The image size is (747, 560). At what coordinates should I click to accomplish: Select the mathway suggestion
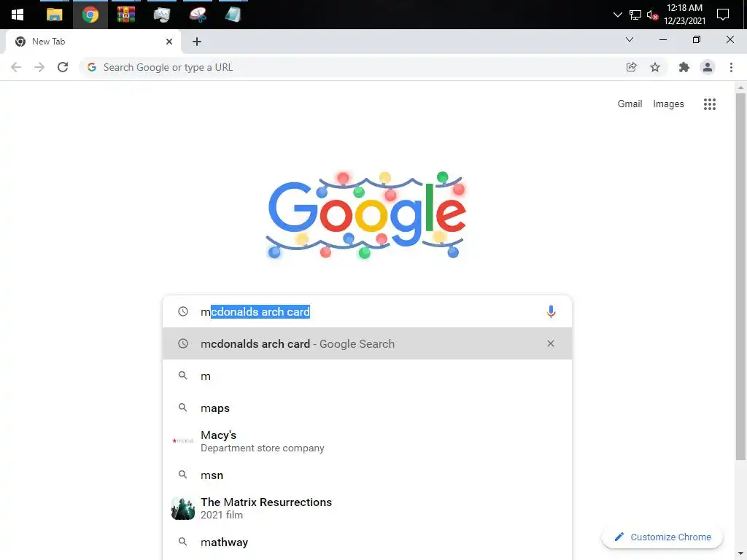pos(367,542)
